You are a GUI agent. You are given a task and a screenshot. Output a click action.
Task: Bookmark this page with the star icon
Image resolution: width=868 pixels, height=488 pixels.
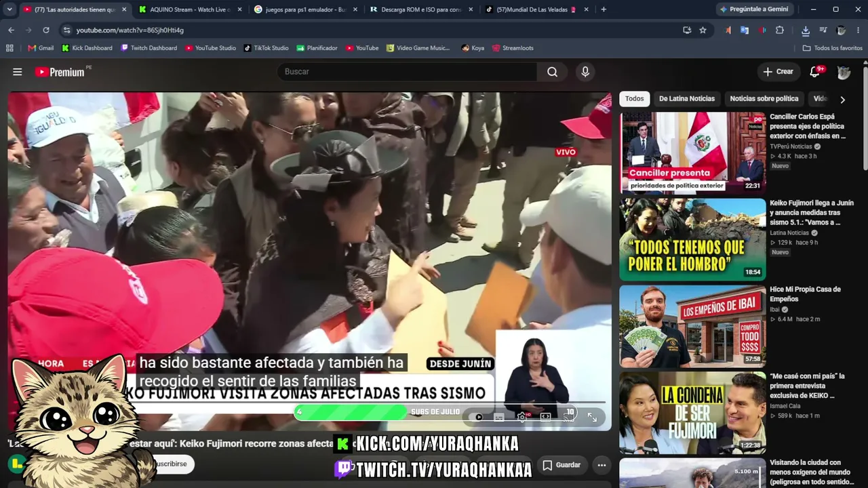click(x=703, y=30)
